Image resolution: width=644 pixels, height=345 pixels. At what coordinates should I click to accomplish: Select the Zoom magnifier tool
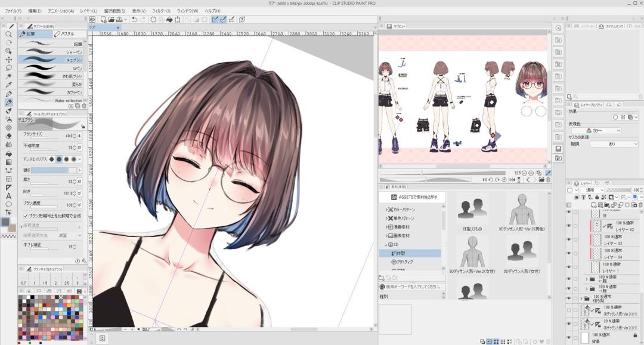tap(8, 35)
